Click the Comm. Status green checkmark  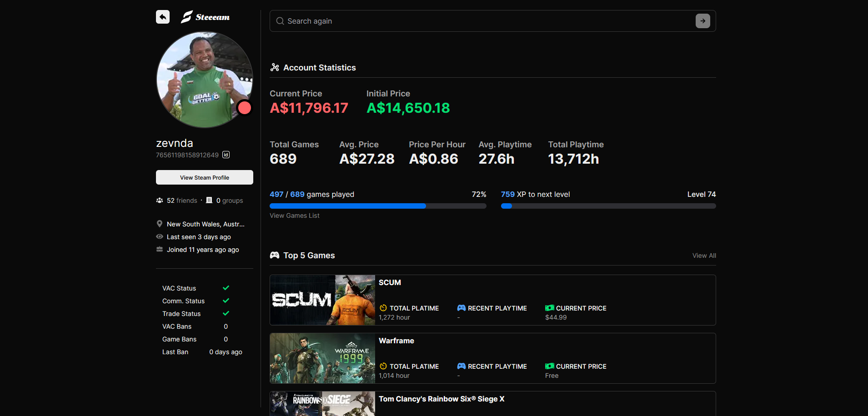click(x=226, y=301)
